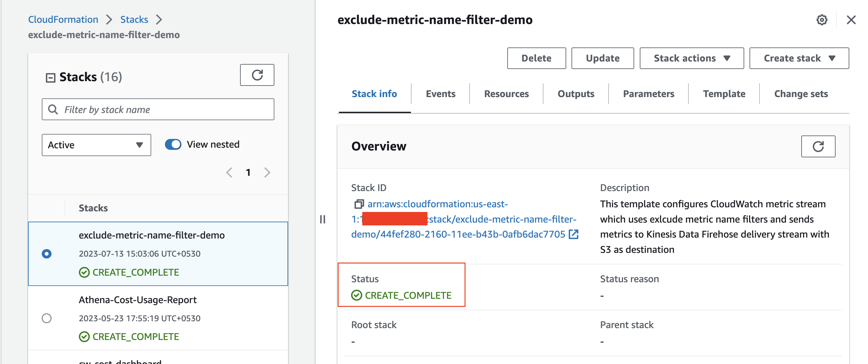Go to next page of stacks

click(267, 172)
